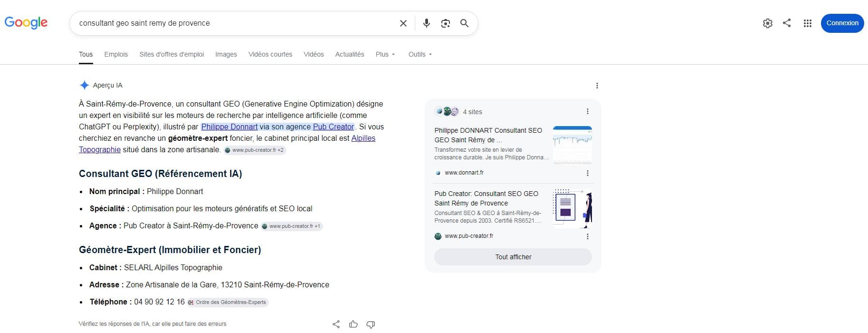This screenshot has width=868, height=333.
Task: Open quick settings gear icon
Action: [x=768, y=23]
